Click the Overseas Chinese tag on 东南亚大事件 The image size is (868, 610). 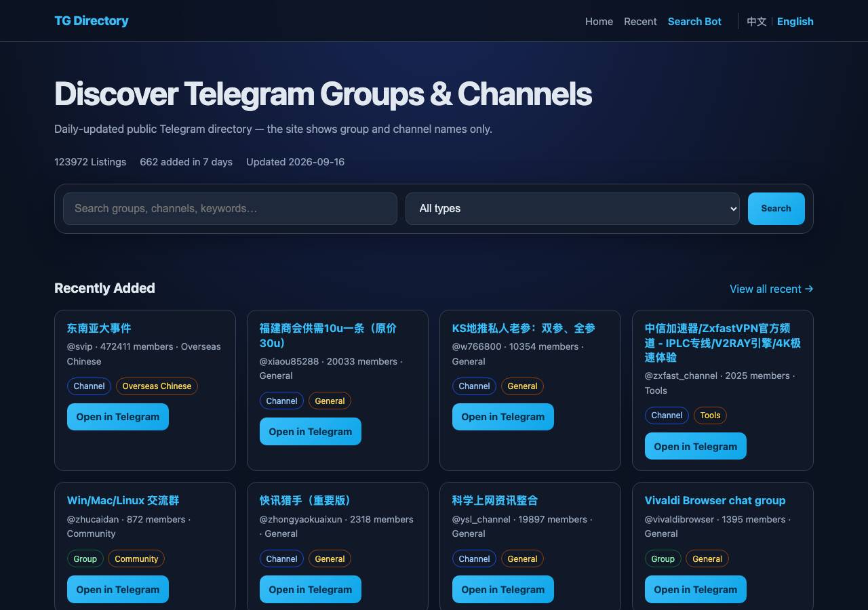157,386
